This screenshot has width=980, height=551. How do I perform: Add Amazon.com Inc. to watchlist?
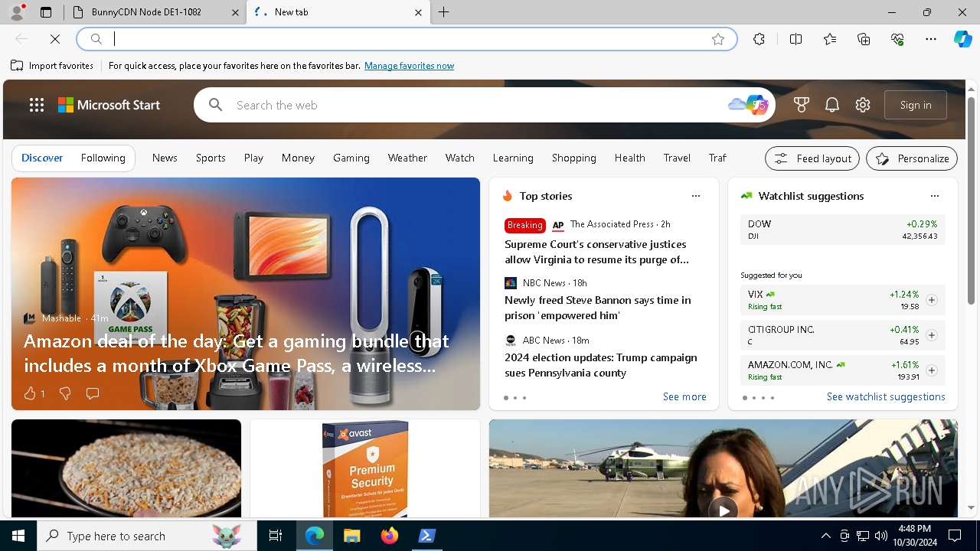[x=932, y=370]
